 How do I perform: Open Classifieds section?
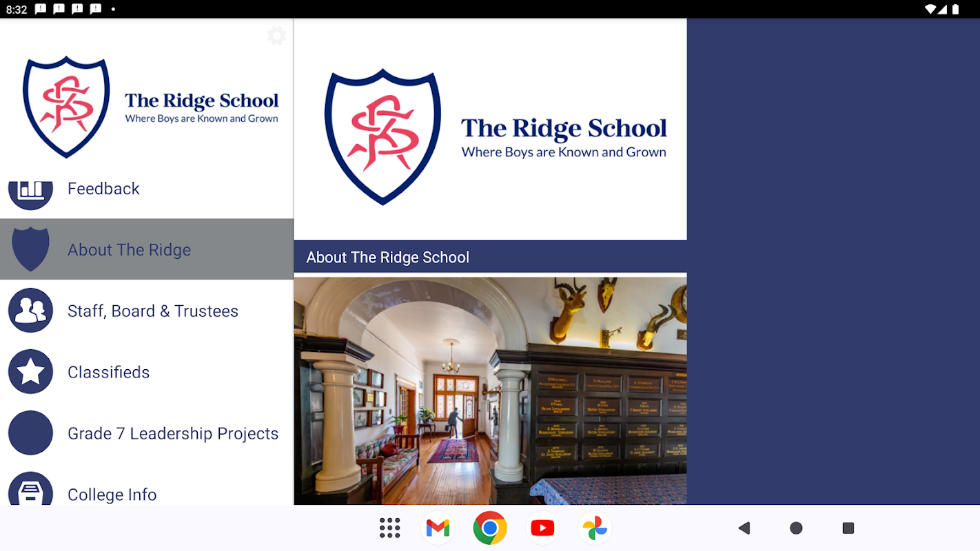tap(147, 372)
